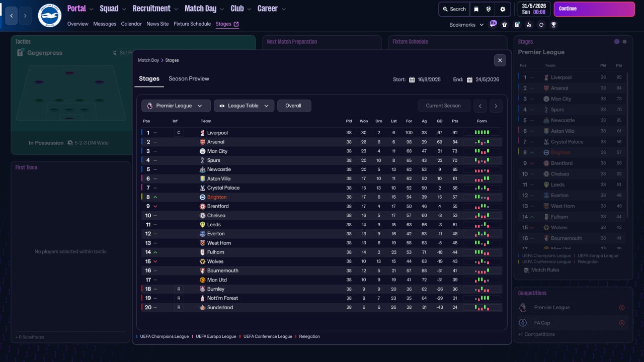Click the clipboard shortcut icon beside the shirt
The image size is (644, 362).
(517, 25)
